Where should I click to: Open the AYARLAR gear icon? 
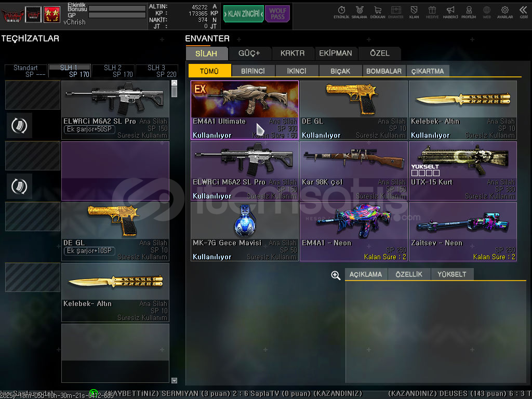point(505,12)
